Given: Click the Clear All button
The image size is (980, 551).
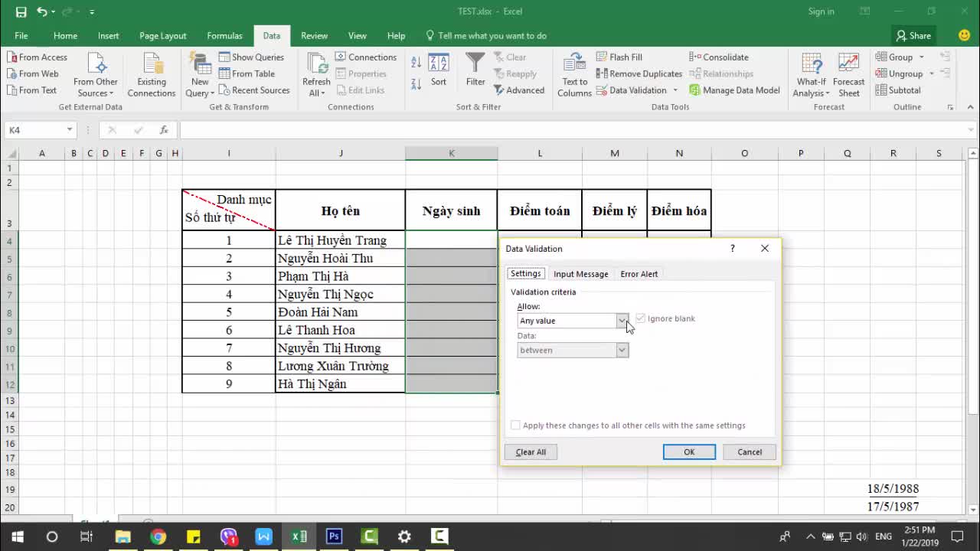Looking at the screenshot, I should point(531,452).
